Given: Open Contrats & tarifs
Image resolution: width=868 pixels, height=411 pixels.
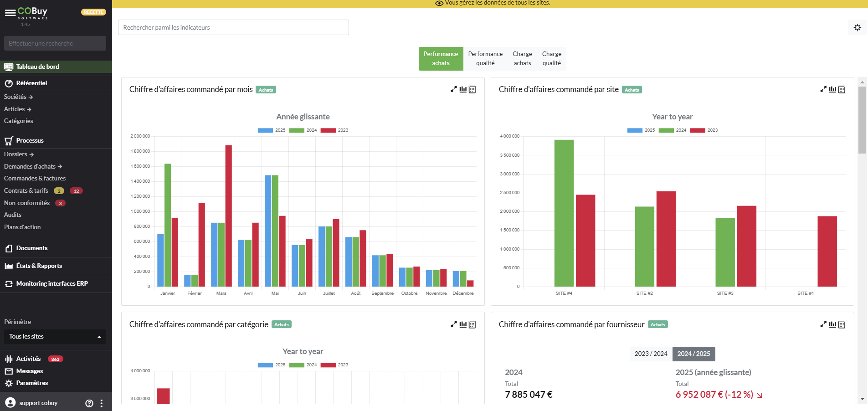Looking at the screenshot, I should pos(26,191).
